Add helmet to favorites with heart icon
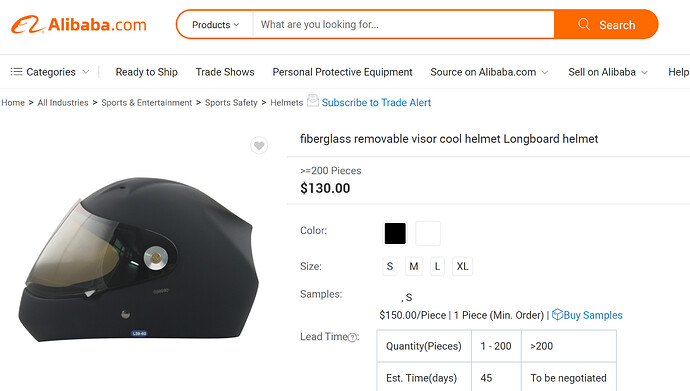 coord(259,145)
